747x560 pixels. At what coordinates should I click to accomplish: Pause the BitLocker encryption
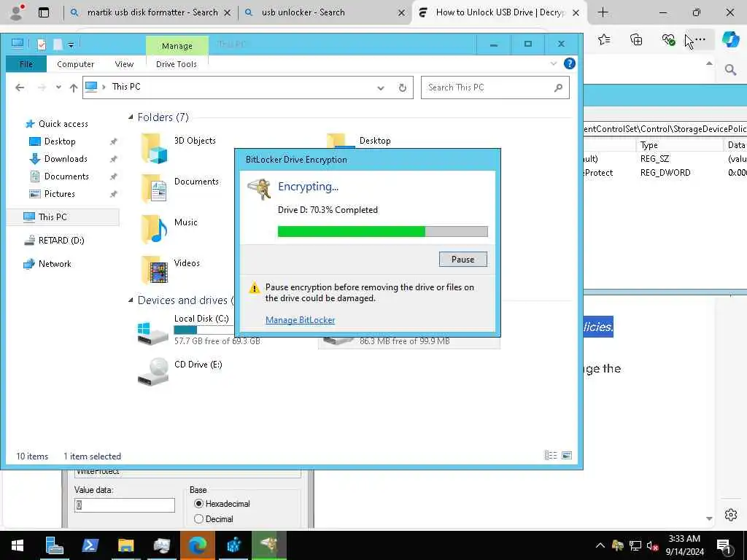(462, 259)
